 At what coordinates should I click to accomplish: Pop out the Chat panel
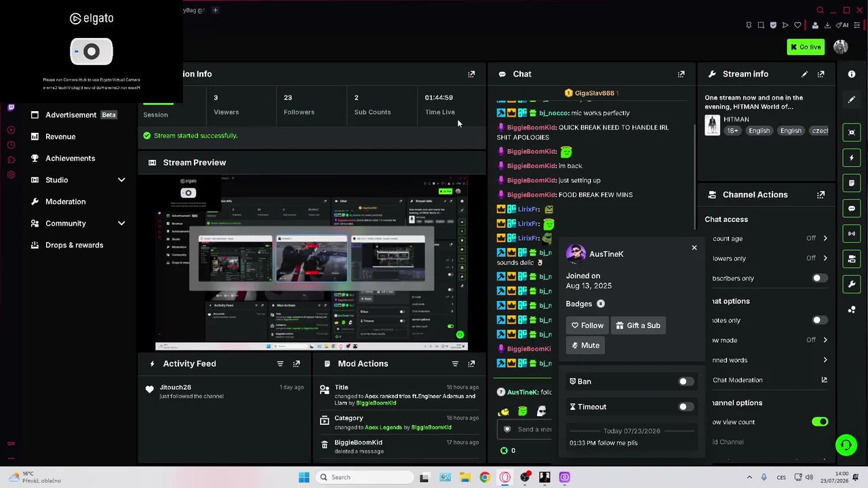click(x=681, y=74)
